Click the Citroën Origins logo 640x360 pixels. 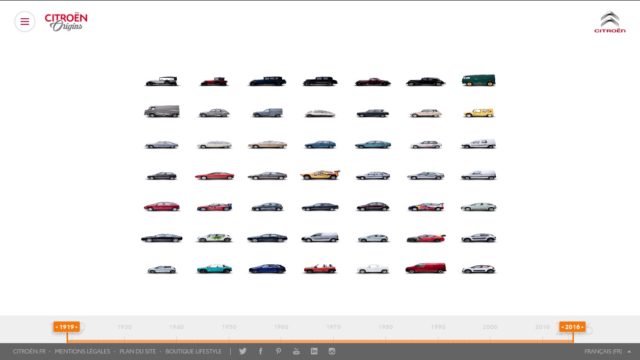[66, 22]
